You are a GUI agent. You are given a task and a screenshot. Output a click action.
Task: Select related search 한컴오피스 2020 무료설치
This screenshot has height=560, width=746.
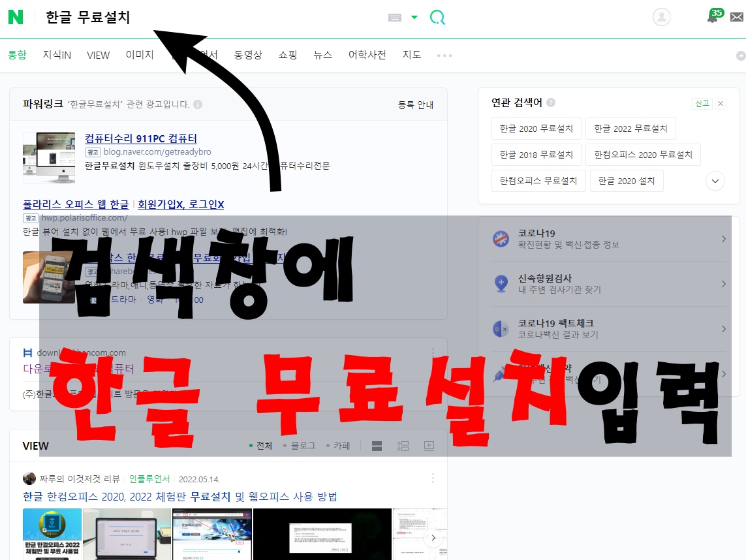644,155
